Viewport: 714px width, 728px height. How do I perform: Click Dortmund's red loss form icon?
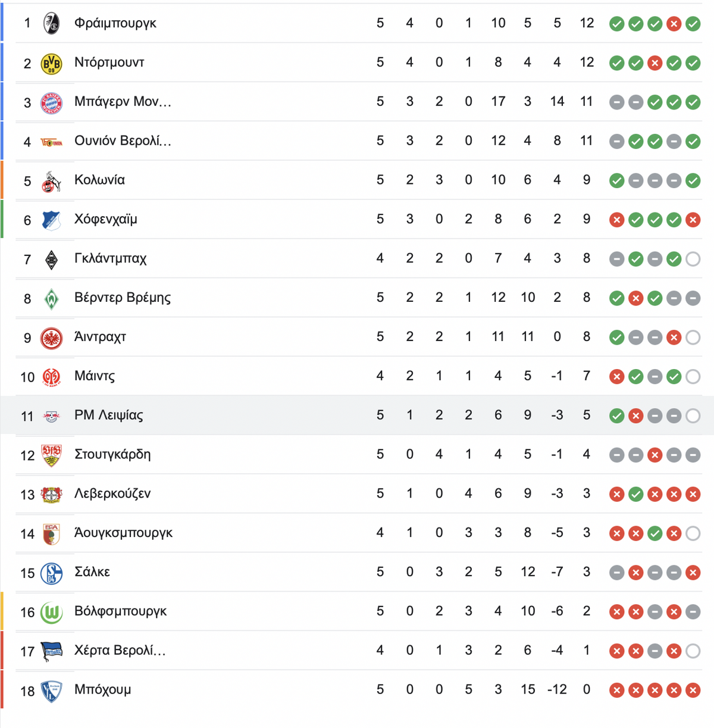(654, 63)
